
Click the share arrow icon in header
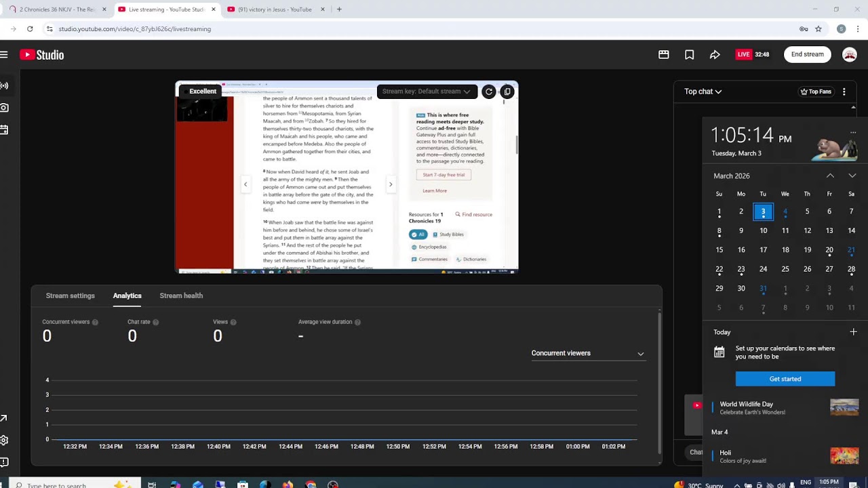[x=715, y=55]
